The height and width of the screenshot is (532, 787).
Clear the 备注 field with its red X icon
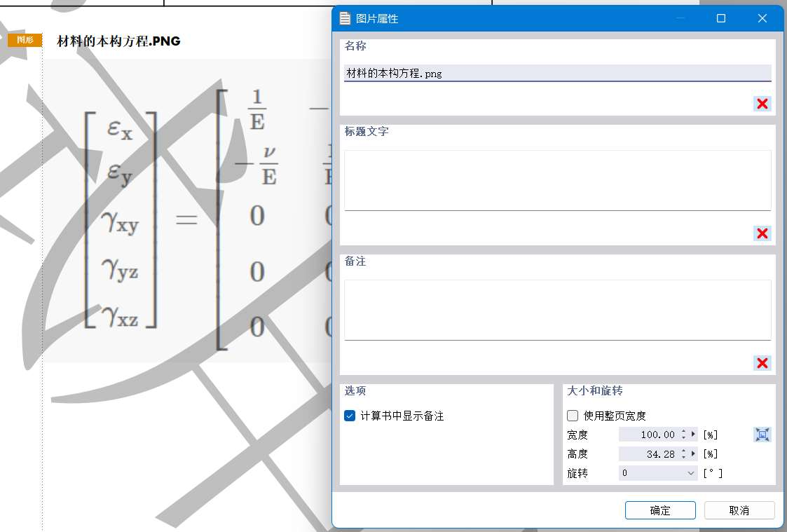762,363
